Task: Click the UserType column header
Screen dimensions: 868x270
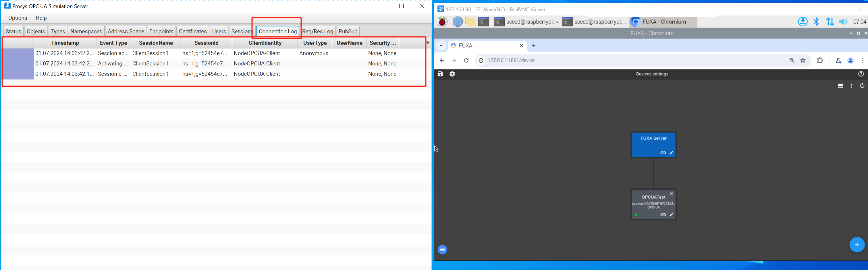Action: tap(315, 43)
